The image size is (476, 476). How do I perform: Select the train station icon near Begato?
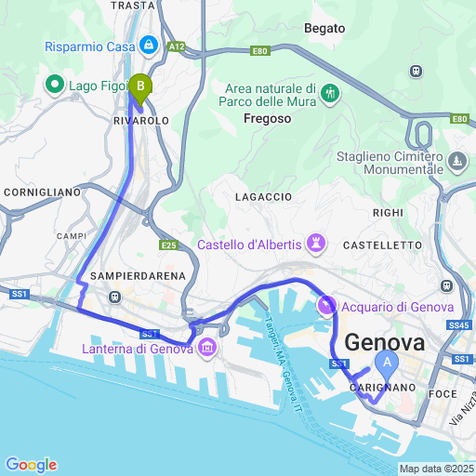[x=416, y=72]
